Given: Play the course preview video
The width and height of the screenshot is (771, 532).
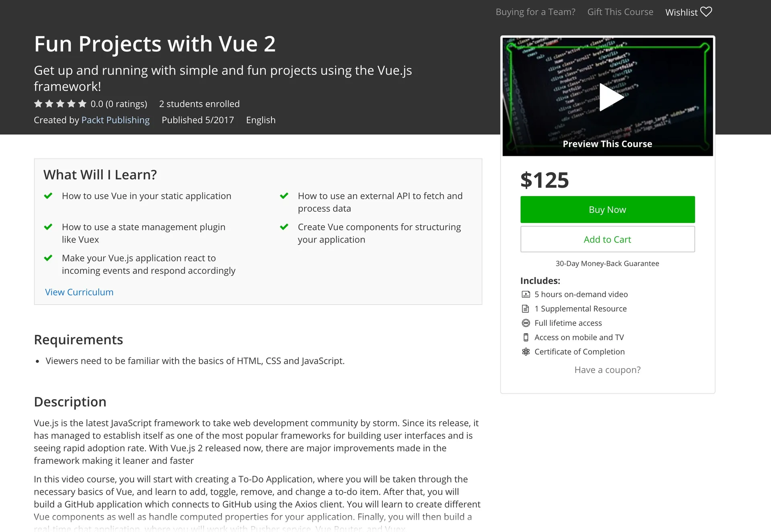Looking at the screenshot, I should (611, 97).
